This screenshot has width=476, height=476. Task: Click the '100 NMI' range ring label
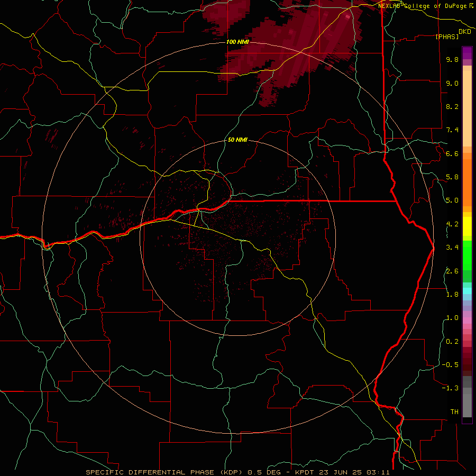pyautogui.click(x=237, y=42)
